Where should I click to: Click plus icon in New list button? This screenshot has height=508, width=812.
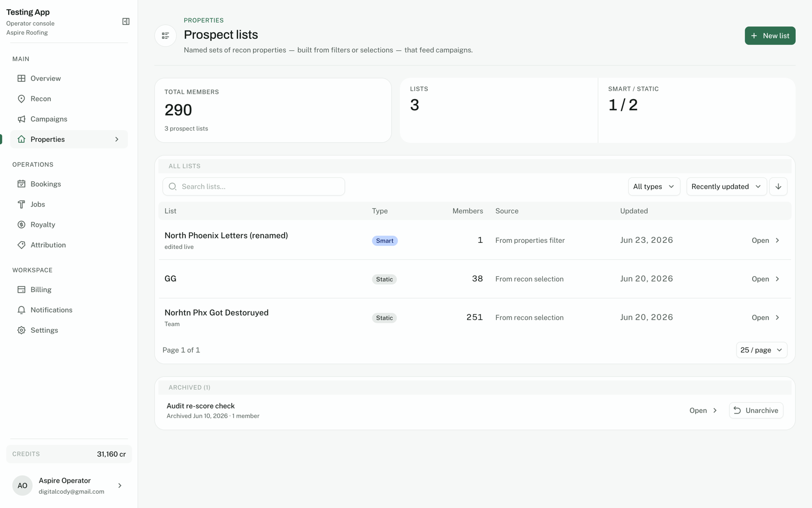pyautogui.click(x=754, y=36)
